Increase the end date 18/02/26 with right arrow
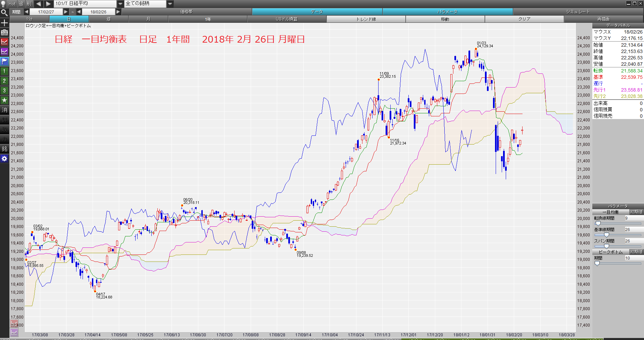The height and width of the screenshot is (340, 644). [118, 12]
